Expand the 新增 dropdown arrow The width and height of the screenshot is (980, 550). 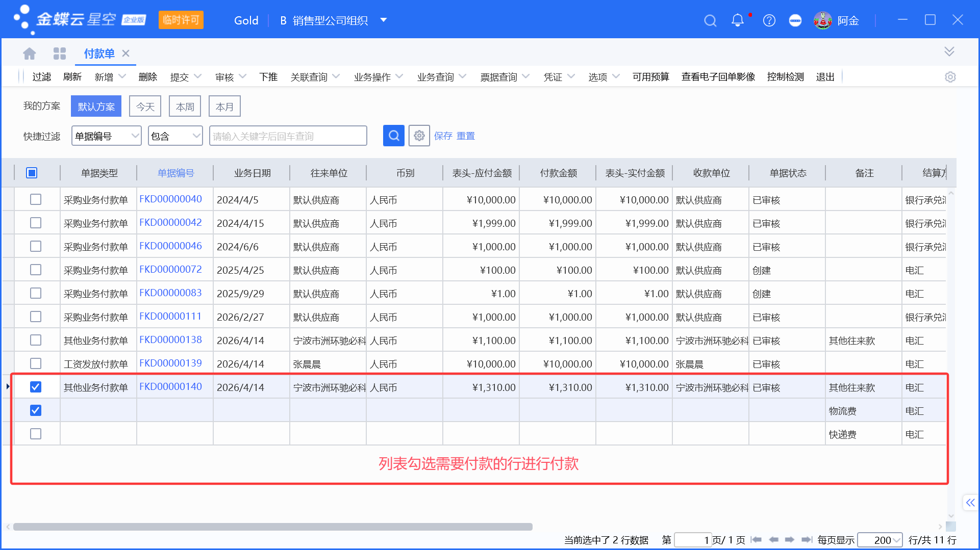(x=122, y=76)
